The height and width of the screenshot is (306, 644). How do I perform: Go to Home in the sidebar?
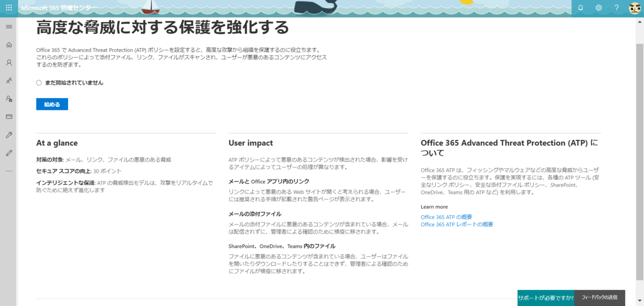(9, 44)
